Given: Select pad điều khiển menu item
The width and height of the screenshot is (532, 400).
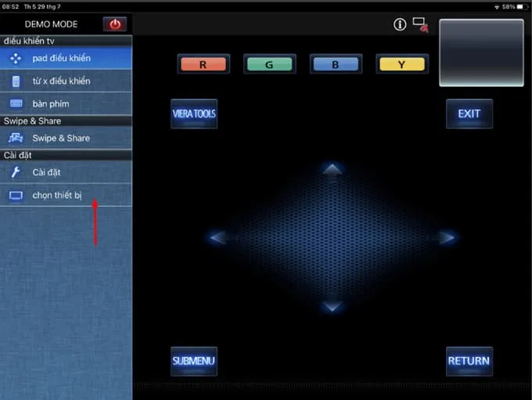Looking at the screenshot, I should [66, 58].
